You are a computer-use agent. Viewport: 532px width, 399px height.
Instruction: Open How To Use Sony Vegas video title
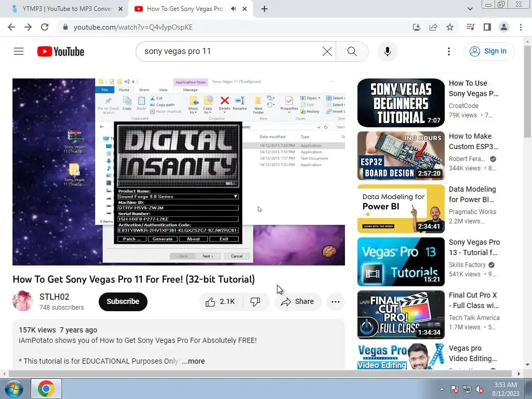coord(474,88)
